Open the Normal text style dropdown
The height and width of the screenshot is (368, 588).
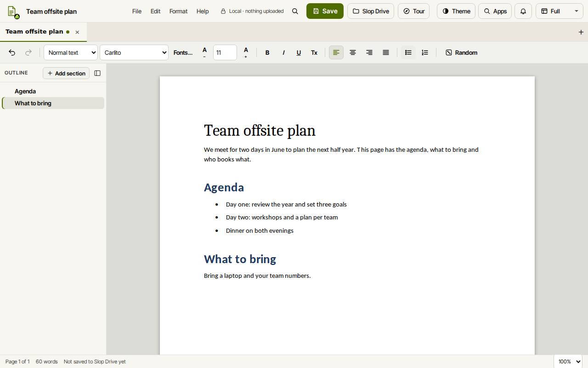tap(71, 52)
